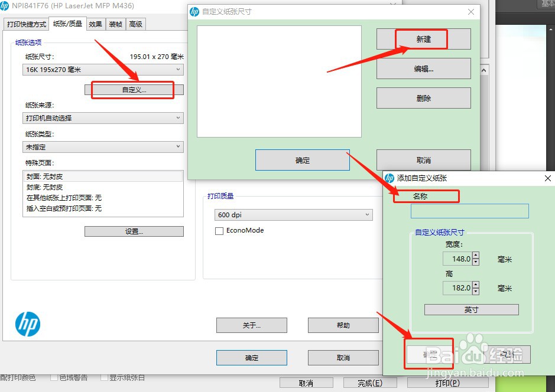Viewport: 555px width, 392px height.
Task: Close the 添加自定义纸张 dialog
Action: [547, 178]
